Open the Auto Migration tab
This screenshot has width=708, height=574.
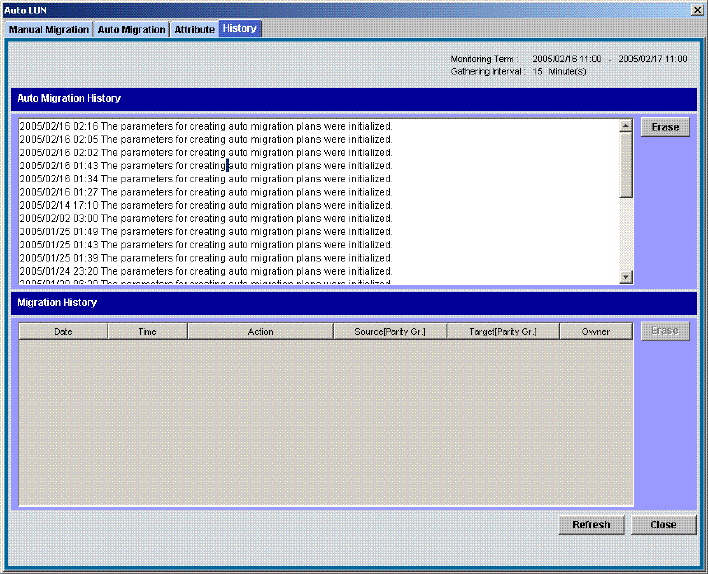coord(131,30)
